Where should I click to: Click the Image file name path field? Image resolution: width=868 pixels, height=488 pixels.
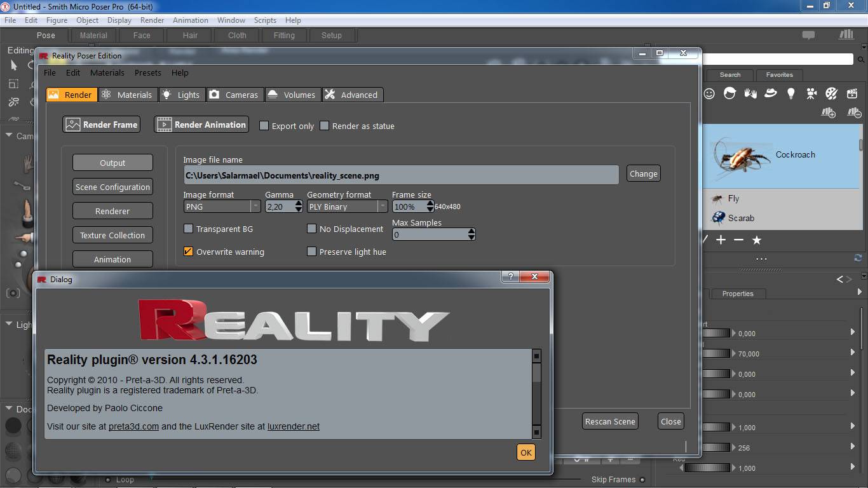click(401, 175)
